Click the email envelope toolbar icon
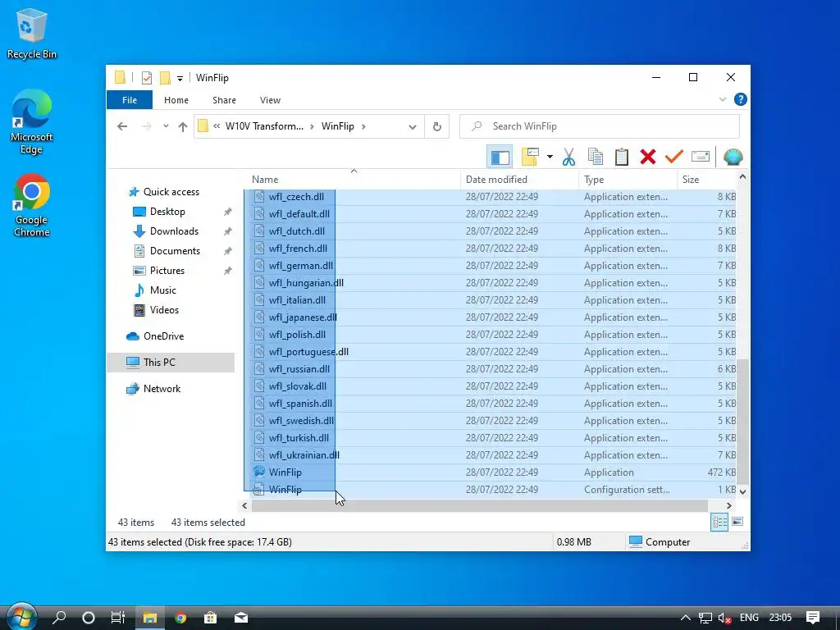 (701, 157)
